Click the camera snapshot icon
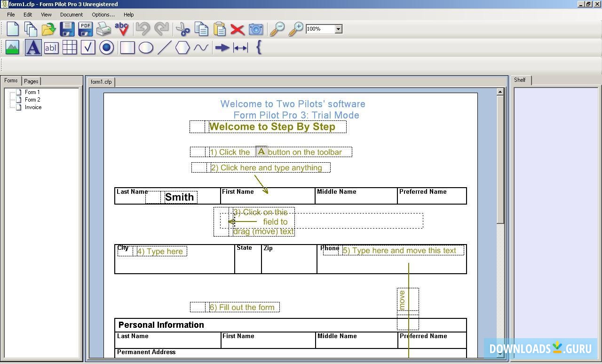 point(256,29)
